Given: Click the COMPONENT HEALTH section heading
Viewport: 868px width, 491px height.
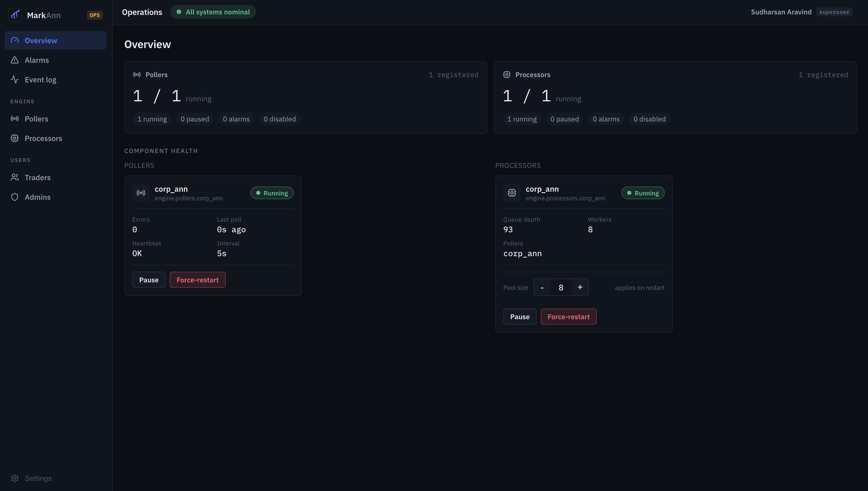Looking at the screenshot, I should [161, 151].
